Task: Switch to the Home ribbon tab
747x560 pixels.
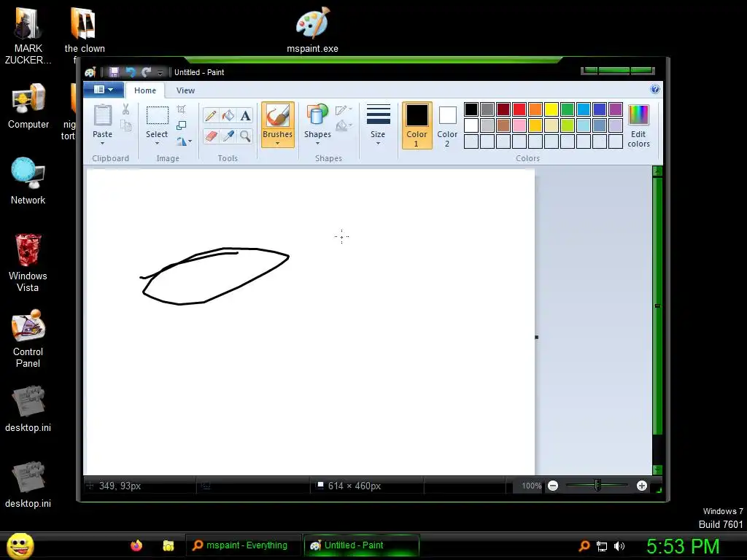Action: (x=145, y=90)
